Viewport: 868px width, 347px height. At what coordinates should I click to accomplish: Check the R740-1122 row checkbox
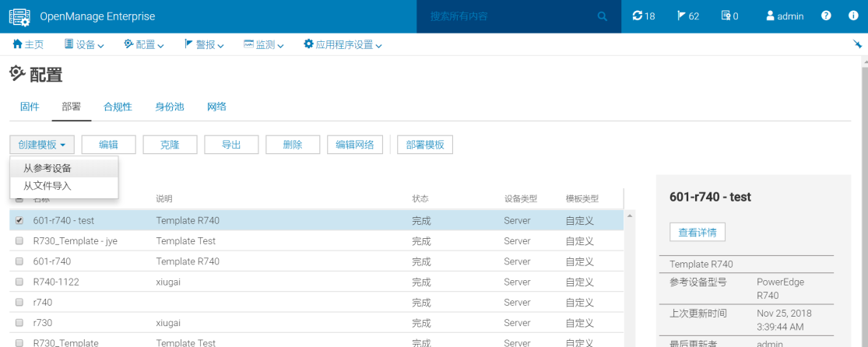pos(19,282)
